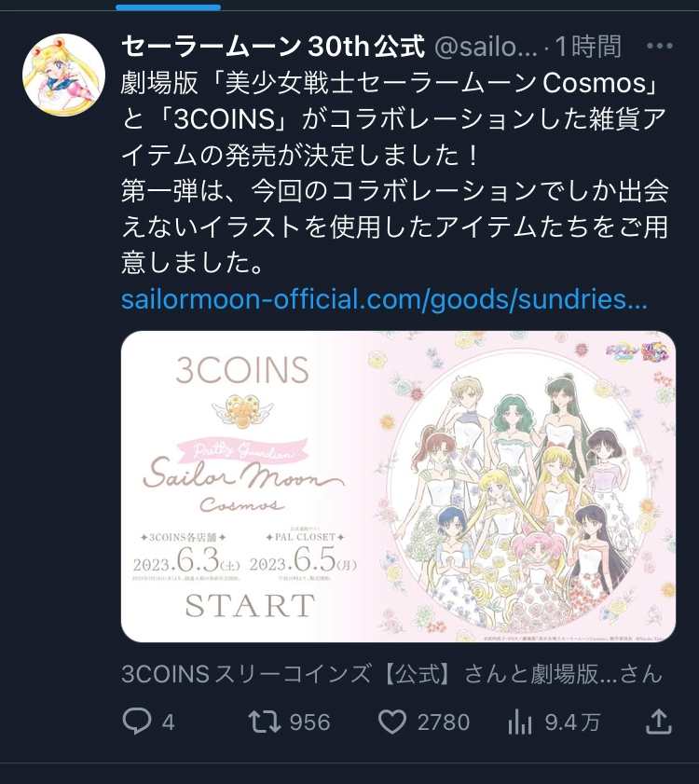Select the highlighted blue tab indicator at top
The width and height of the screenshot is (699, 784).
pyautogui.click(x=168, y=7)
